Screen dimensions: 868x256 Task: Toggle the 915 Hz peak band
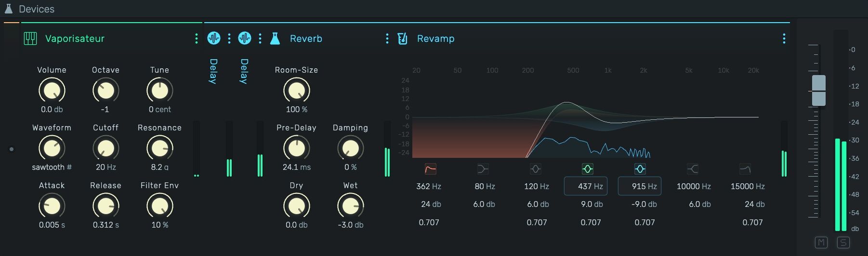click(640, 169)
